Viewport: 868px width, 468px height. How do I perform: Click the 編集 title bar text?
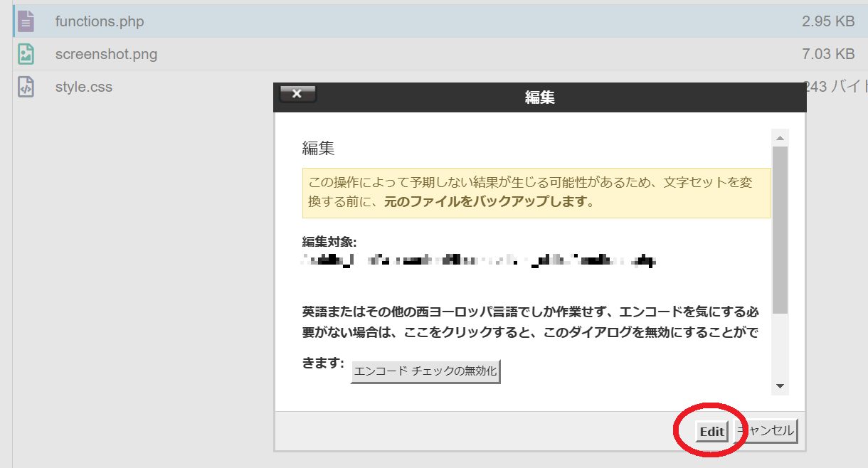(540, 97)
